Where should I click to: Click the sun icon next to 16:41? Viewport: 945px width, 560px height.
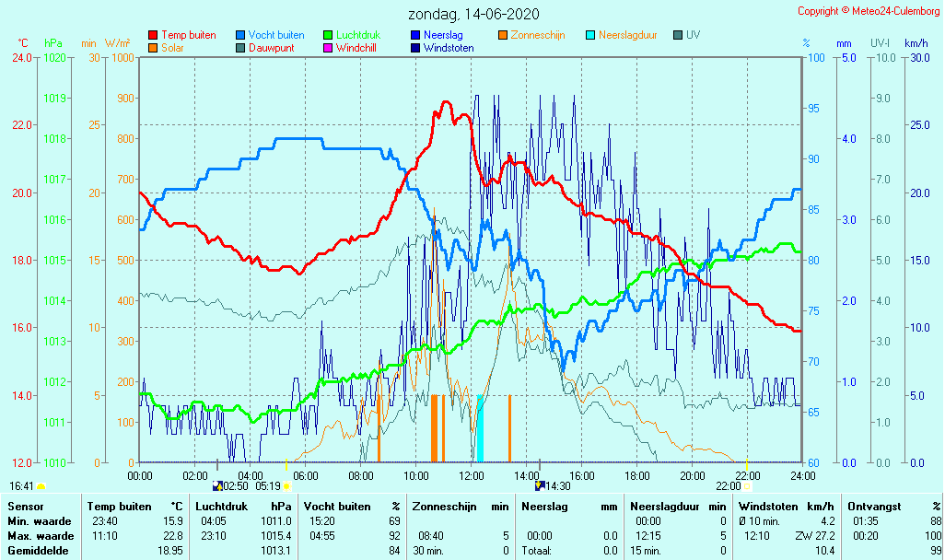(x=41, y=485)
